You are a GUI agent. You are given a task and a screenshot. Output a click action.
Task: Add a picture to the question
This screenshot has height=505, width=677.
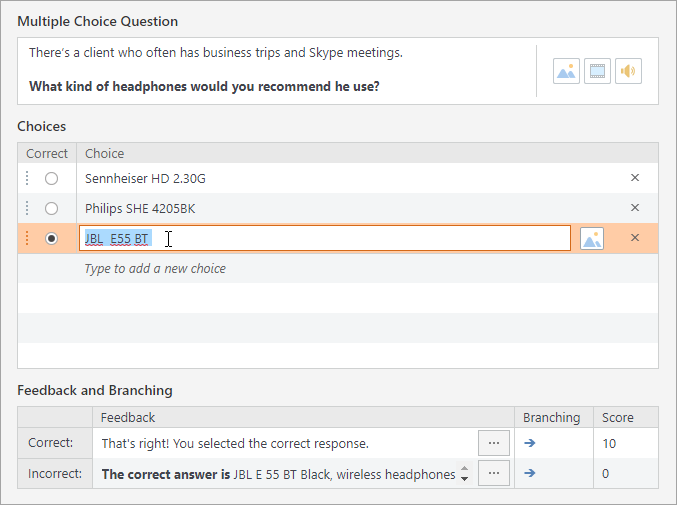pos(566,71)
